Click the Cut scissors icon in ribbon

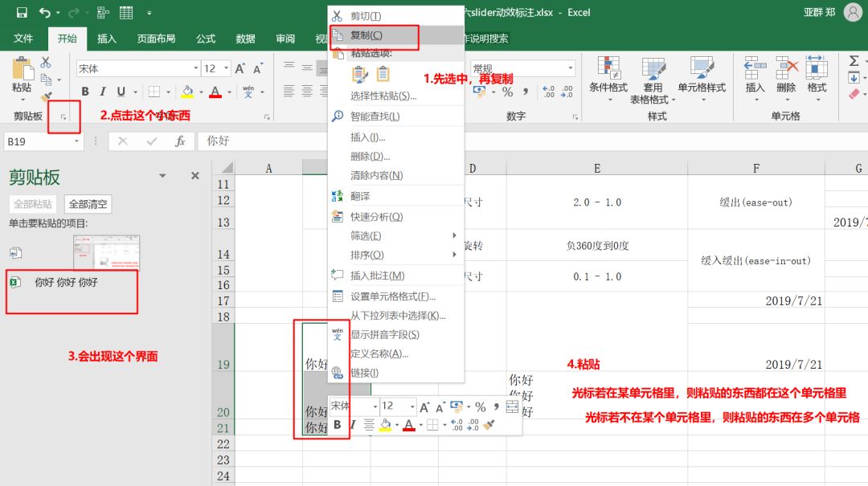click(x=45, y=62)
